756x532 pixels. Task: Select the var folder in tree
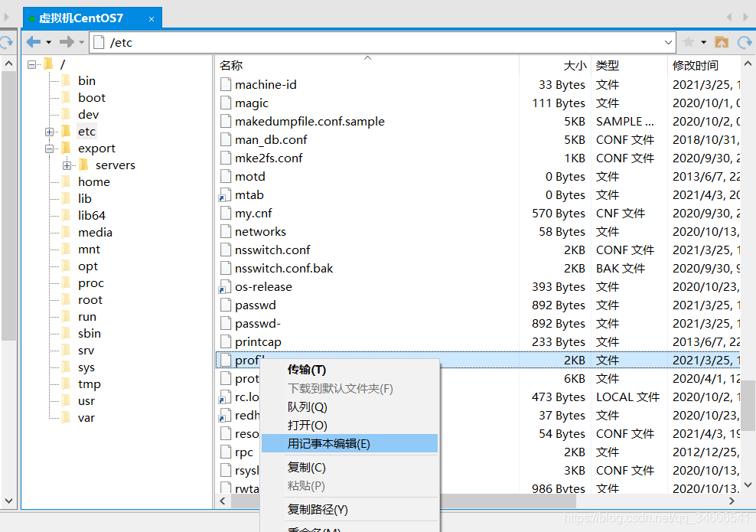pos(86,418)
